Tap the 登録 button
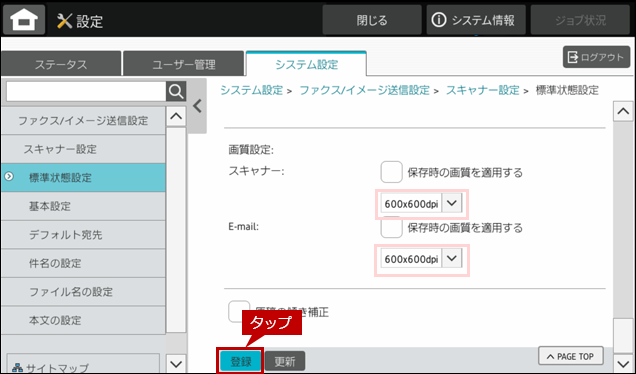 click(241, 361)
